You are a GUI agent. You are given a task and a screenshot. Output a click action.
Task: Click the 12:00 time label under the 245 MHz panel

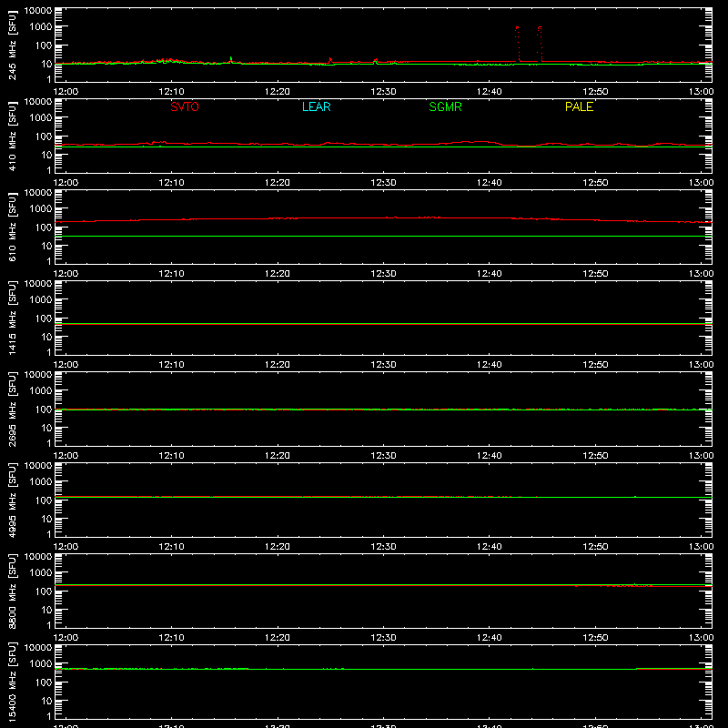pos(66,92)
